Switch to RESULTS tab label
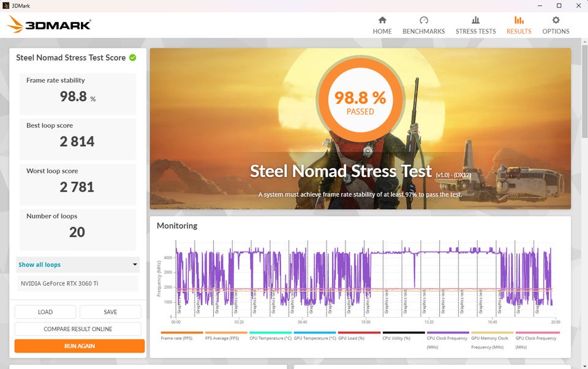 pyautogui.click(x=519, y=31)
